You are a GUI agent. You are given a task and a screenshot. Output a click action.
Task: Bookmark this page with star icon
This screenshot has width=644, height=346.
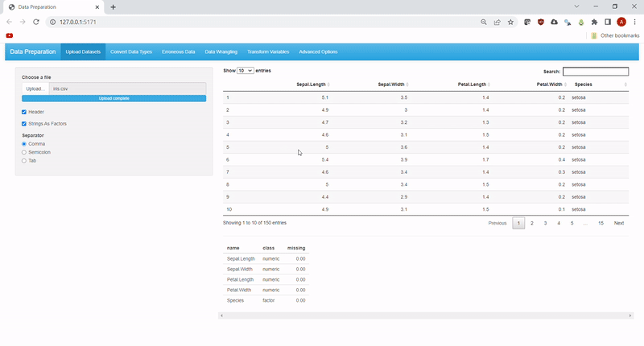[x=510, y=23]
